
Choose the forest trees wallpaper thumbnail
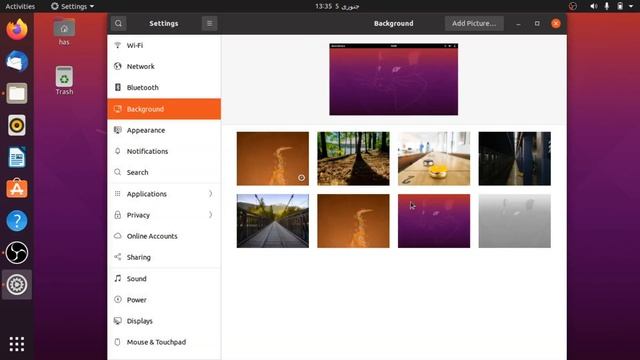click(353, 158)
